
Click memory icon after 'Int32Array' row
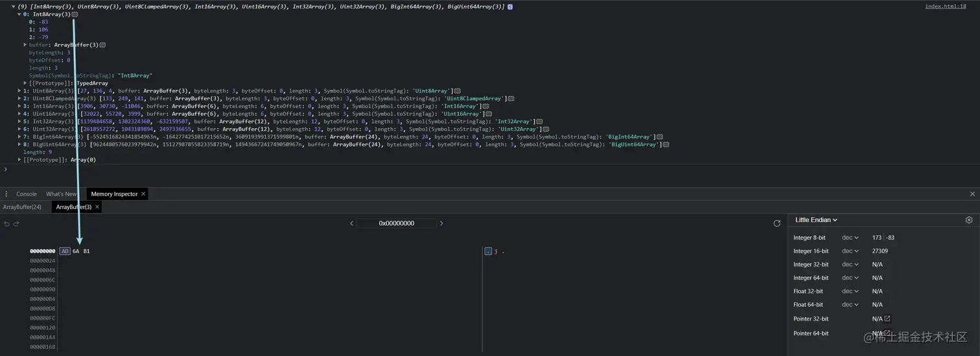539,122
